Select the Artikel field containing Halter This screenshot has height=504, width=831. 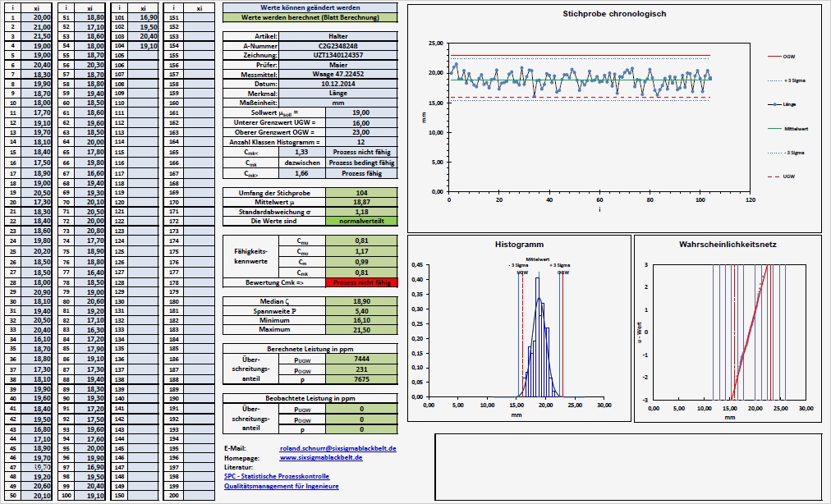(337, 37)
